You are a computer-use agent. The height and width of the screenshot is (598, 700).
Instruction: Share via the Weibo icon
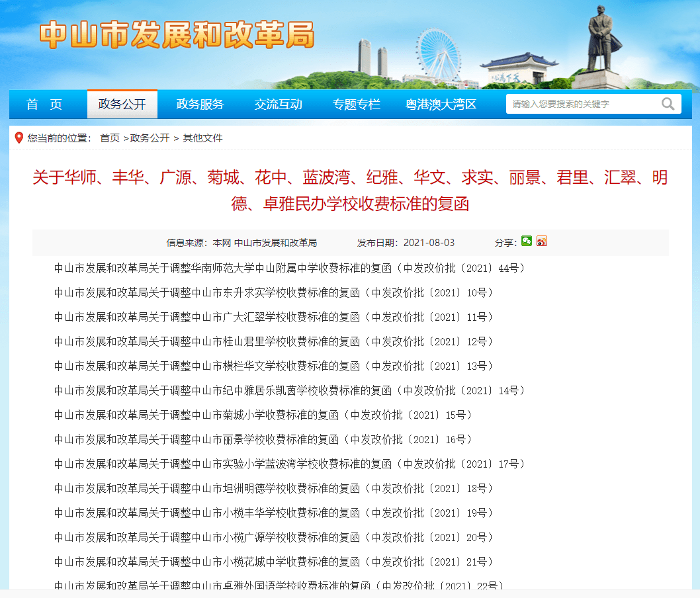[542, 241]
